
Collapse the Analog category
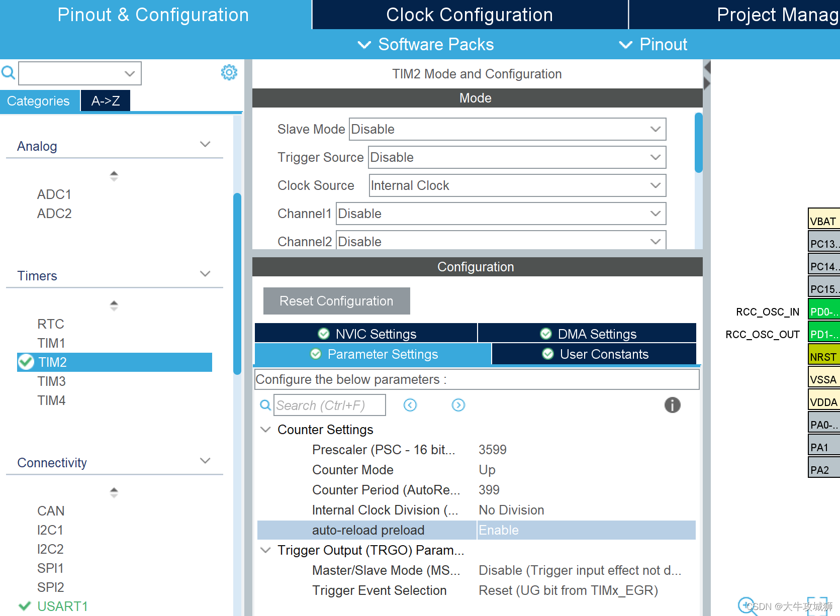click(205, 145)
